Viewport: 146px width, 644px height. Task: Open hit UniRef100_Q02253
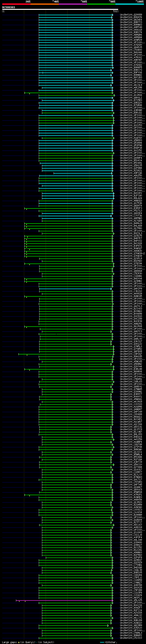point(131,125)
